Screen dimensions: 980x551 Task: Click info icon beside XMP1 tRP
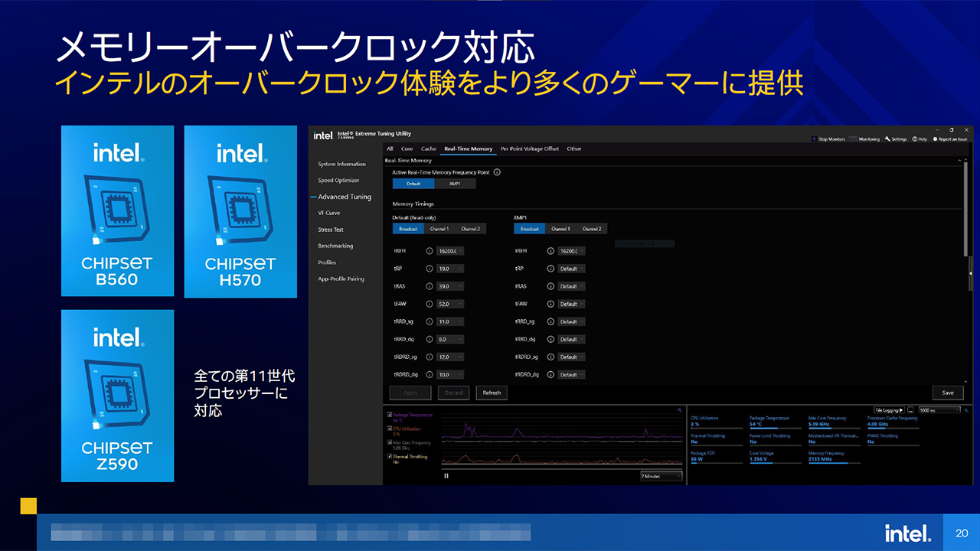coord(550,269)
